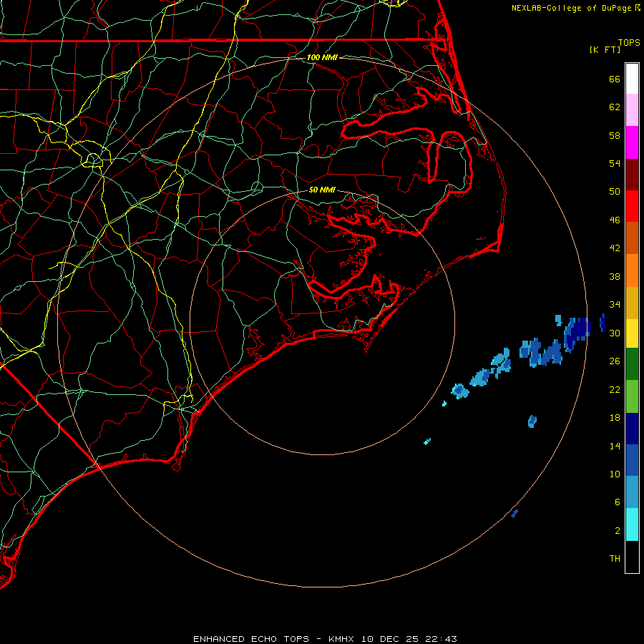Click the magenta legend swatch below 58
The width and height of the screenshot is (644, 644).
(632, 142)
